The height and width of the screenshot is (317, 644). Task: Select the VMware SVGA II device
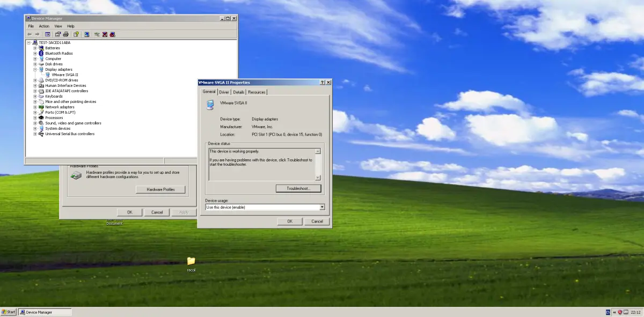65,75
